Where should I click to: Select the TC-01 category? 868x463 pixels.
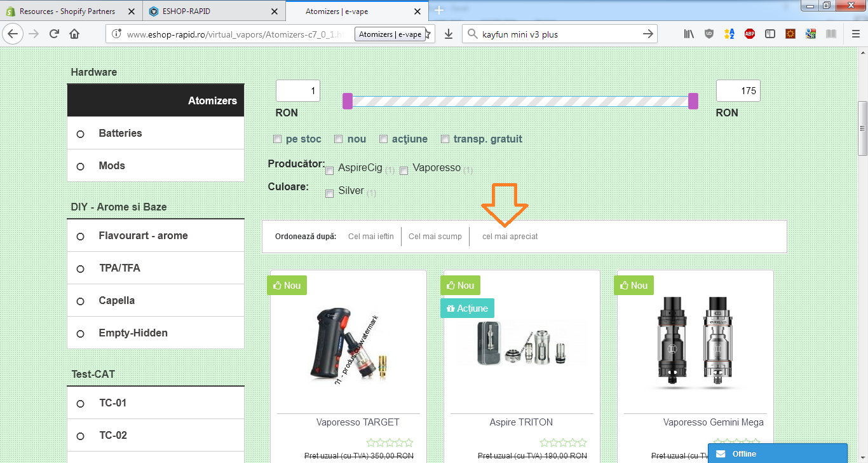tap(156, 403)
